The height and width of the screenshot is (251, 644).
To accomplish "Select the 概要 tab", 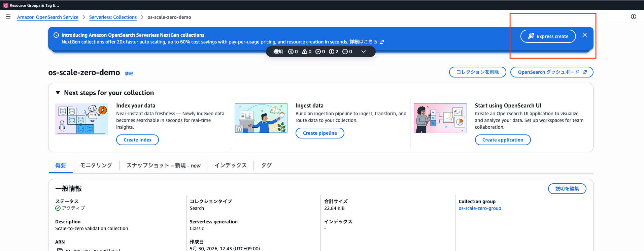I will click(61, 165).
